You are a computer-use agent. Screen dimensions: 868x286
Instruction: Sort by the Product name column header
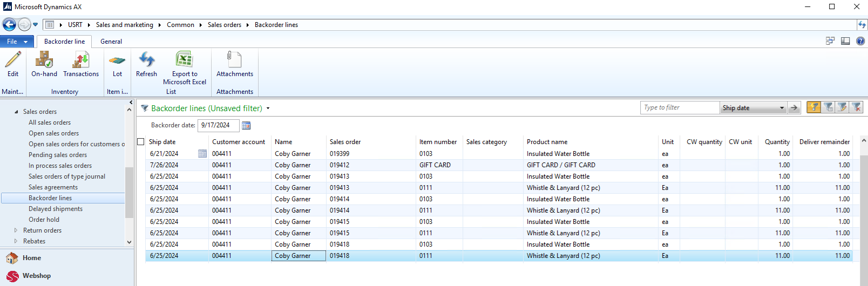[x=547, y=142]
